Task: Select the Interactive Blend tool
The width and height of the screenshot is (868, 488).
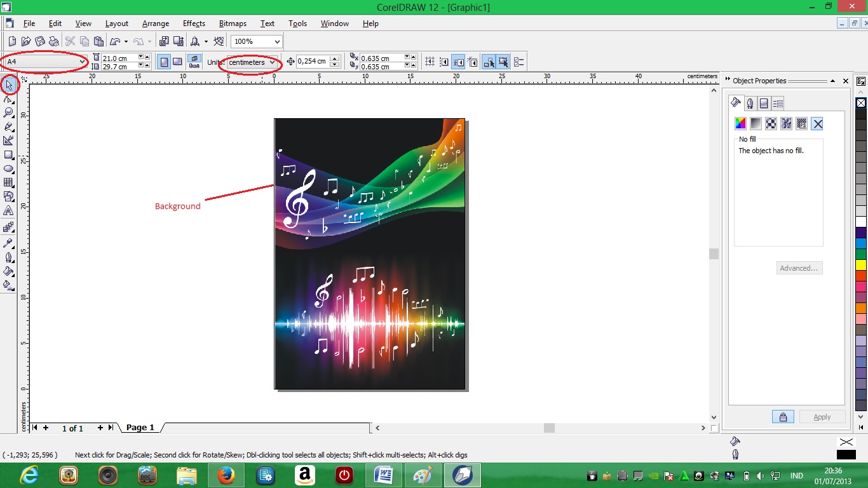Action: click(x=9, y=227)
